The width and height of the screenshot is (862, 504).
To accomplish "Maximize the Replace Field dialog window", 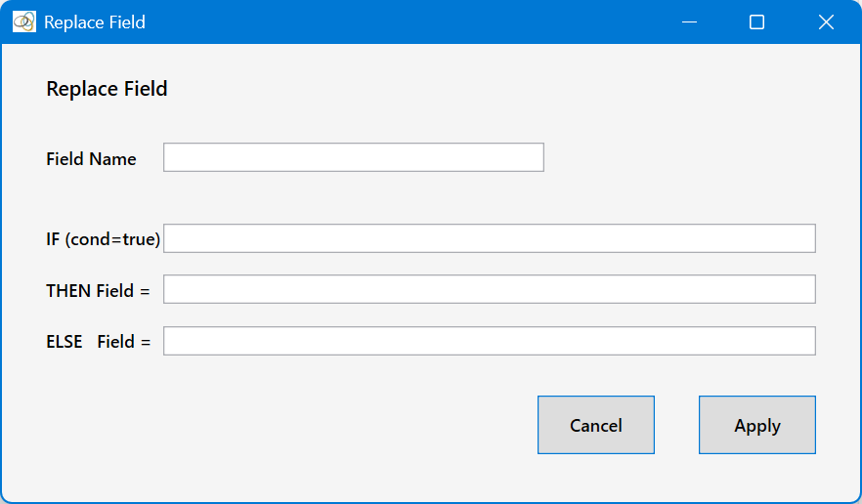I will tap(757, 22).
